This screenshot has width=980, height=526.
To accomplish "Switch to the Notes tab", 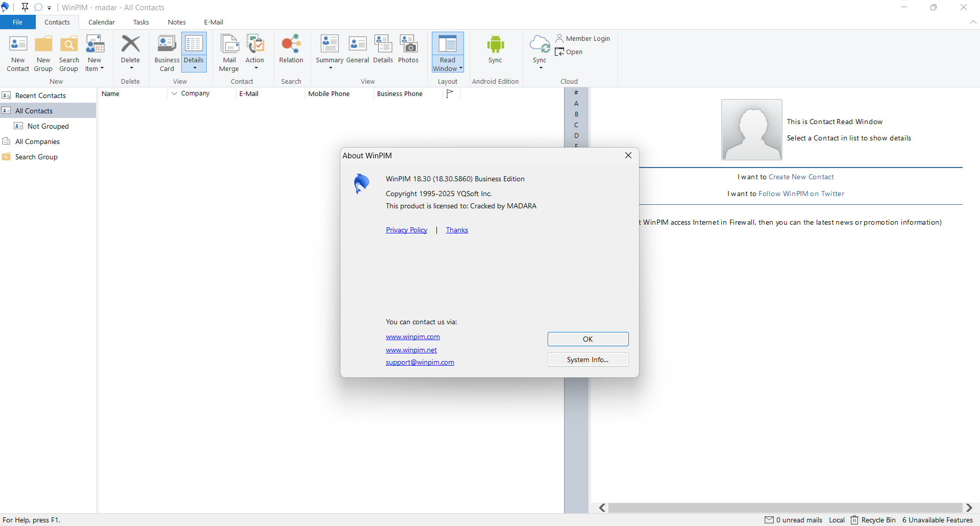I will click(x=177, y=22).
